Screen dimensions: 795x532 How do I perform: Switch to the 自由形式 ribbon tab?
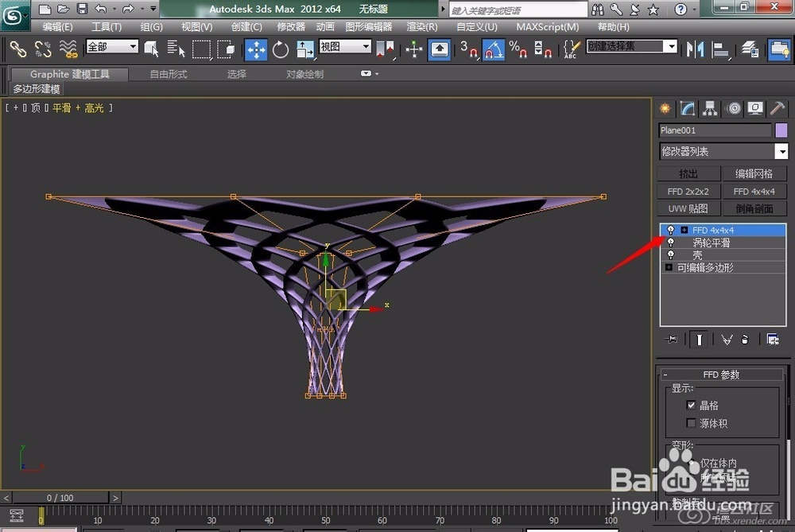click(x=169, y=74)
